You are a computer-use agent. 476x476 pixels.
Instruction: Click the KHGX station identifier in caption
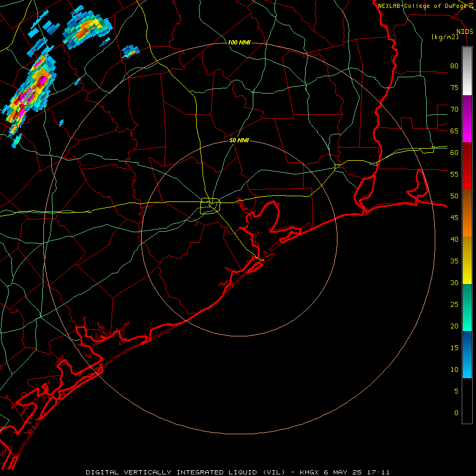(309, 472)
